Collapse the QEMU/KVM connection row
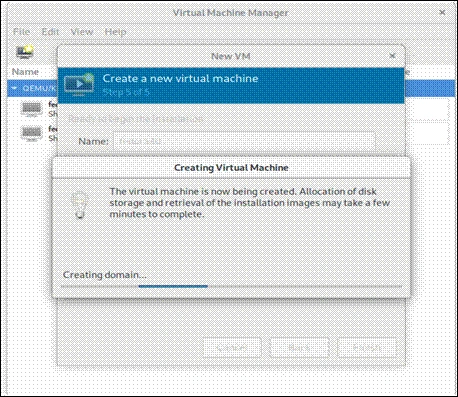Screen dimensions: 458x397 click(x=14, y=88)
